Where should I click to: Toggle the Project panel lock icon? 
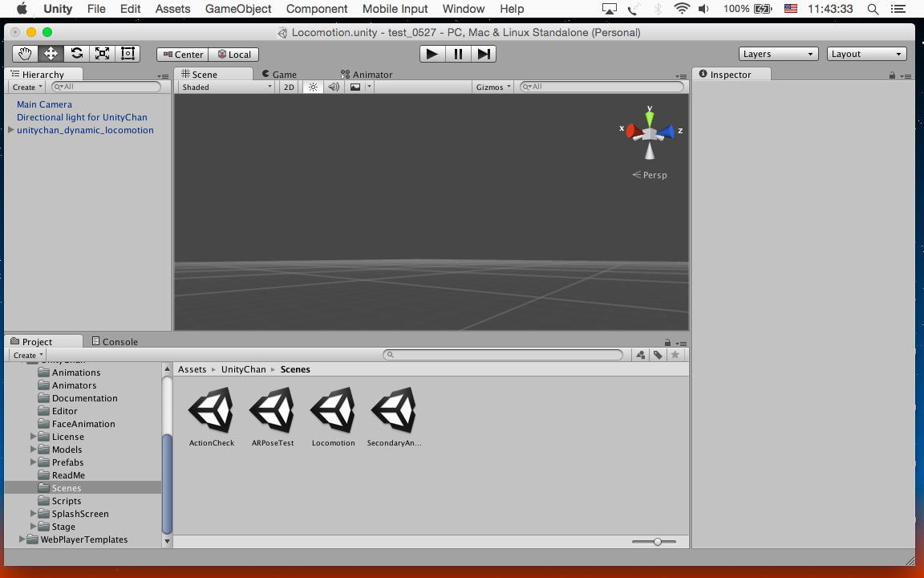[667, 343]
